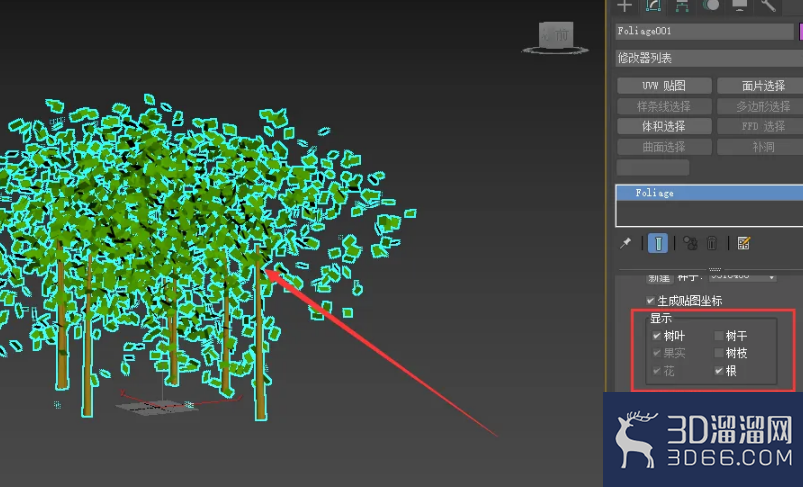Click the 曲面选择 button
The height and width of the screenshot is (487, 803).
point(664,146)
